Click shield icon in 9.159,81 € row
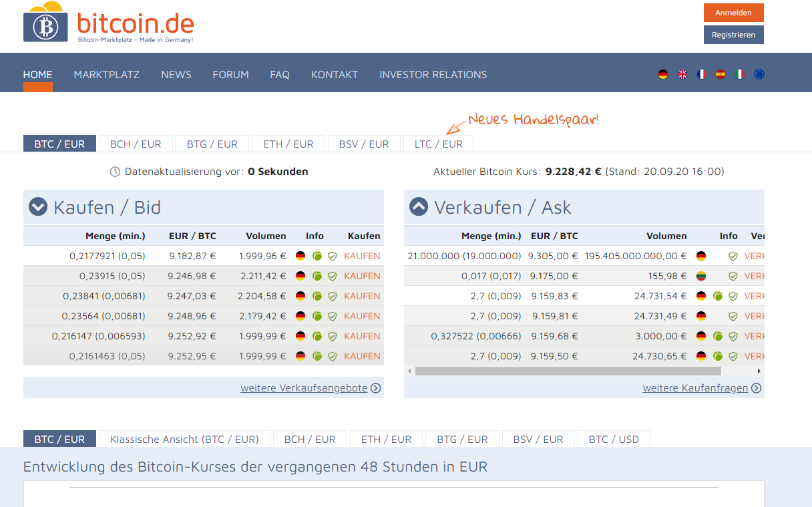The height and width of the screenshot is (507, 812). (733, 316)
